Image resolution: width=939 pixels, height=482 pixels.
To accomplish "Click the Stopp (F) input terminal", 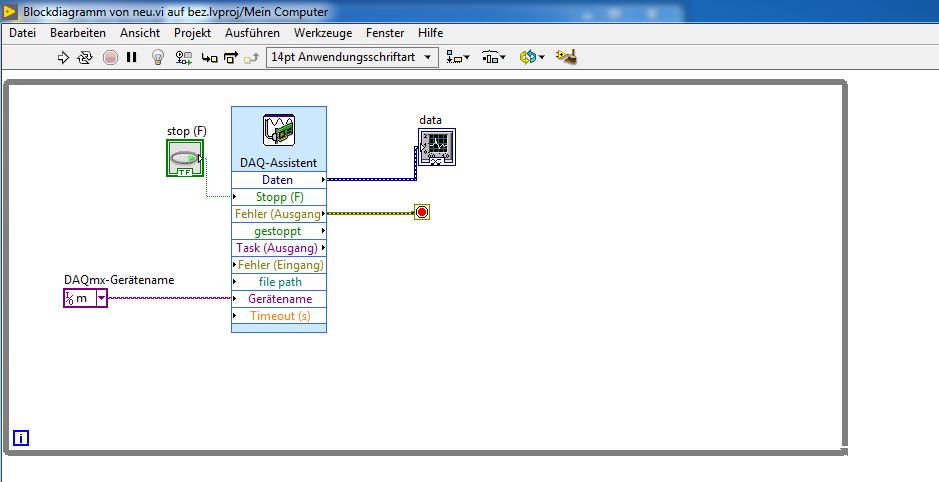I will coord(278,197).
